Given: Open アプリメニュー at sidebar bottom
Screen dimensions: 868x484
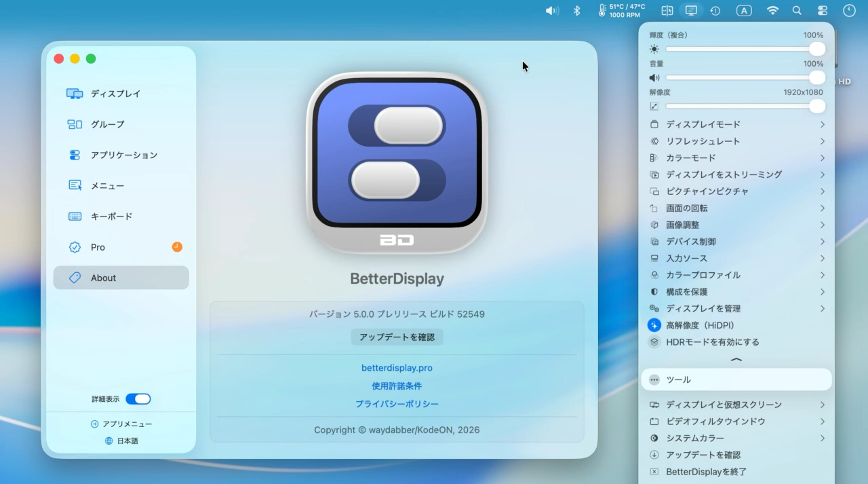Looking at the screenshot, I should coord(121,424).
